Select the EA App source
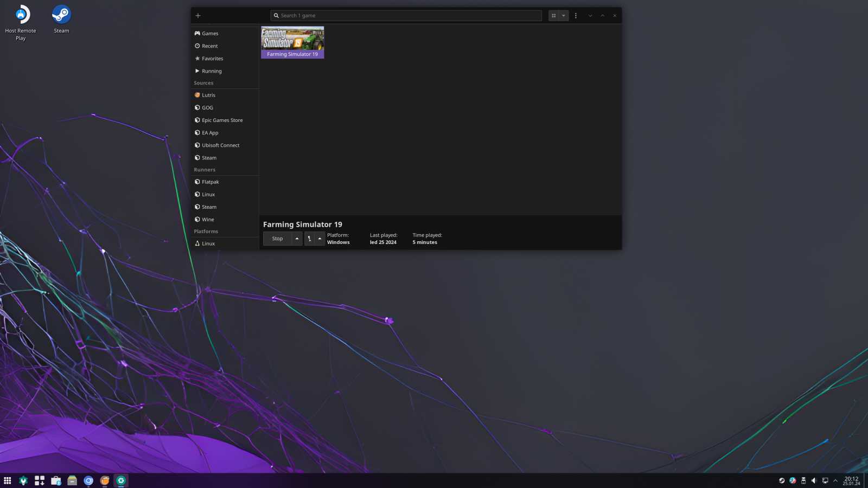Image resolution: width=868 pixels, height=488 pixels. [225, 132]
